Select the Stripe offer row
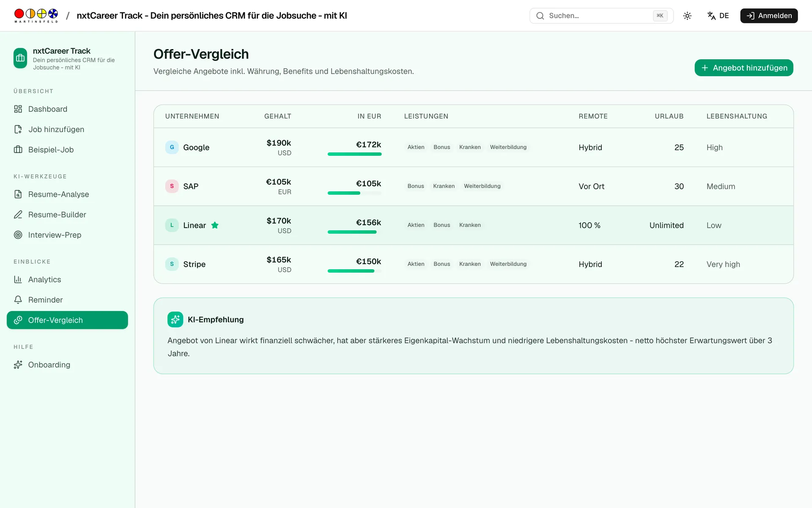This screenshot has height=508, width=812. [x=473, y=264]
